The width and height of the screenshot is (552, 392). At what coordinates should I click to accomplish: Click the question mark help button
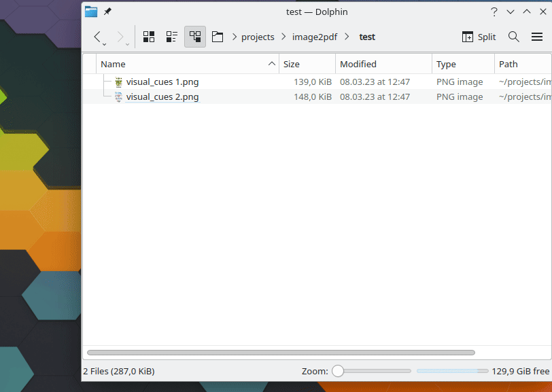494,12
